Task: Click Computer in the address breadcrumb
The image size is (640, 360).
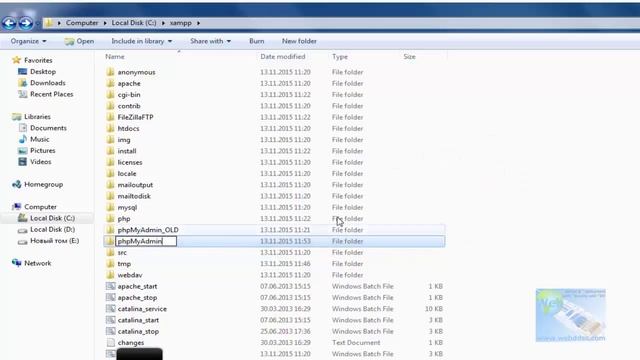Action: coord(82,23)
